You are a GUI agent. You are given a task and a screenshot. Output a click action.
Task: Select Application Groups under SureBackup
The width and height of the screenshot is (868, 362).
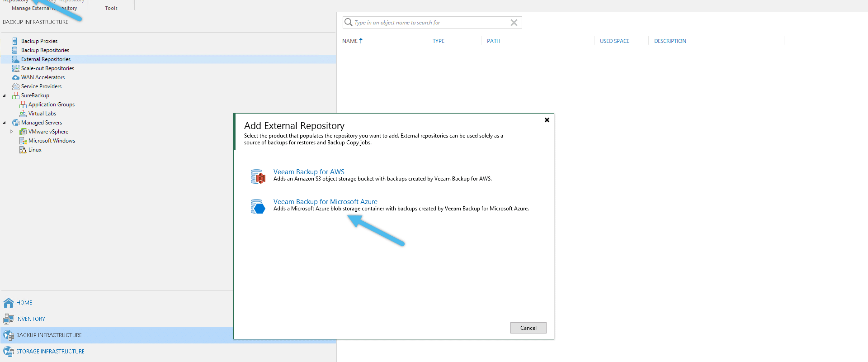click(52, 105)
